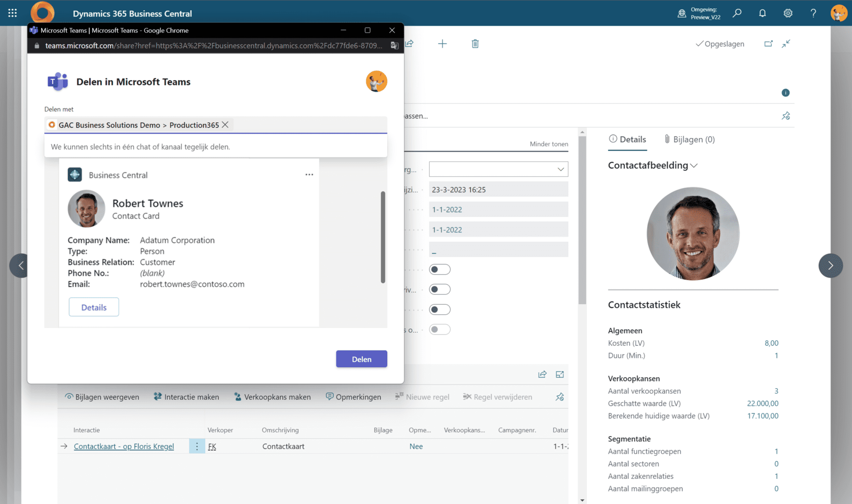This screenshot has height=504, width=852.
Task: Switch to the Details factbox tab
Action: [628, 139]
